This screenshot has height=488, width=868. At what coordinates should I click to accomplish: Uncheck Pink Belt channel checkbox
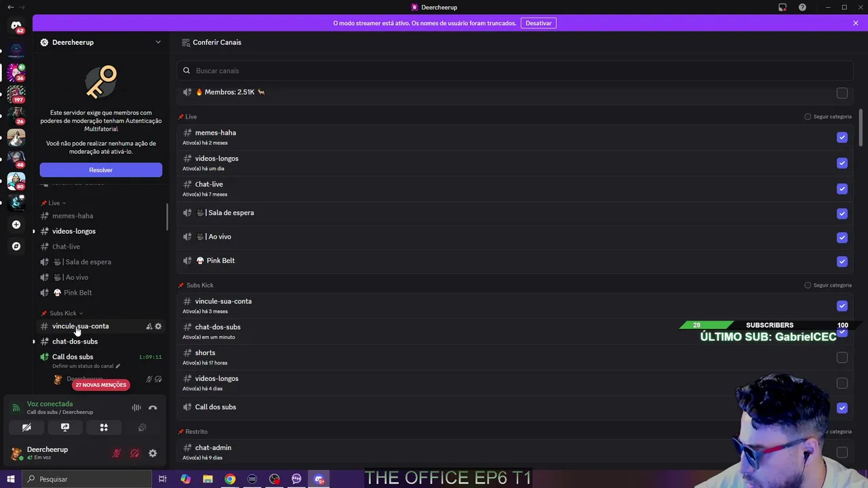tap(842, 261)
